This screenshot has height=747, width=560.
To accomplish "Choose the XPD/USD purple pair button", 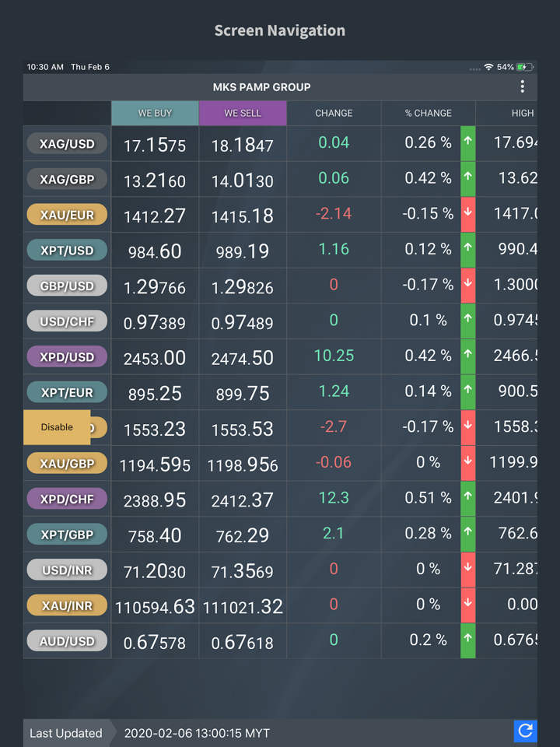I will [x=67, y=356].
